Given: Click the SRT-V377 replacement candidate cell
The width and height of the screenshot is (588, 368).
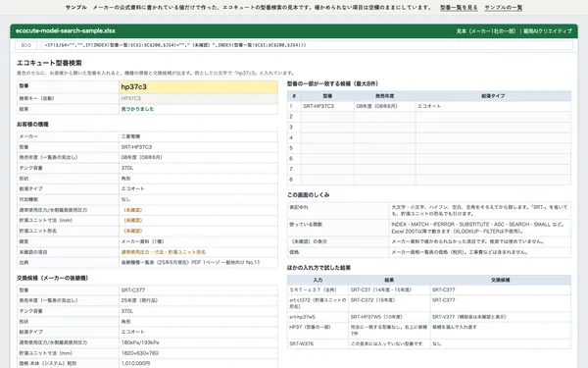Looking at the screenshot, I should click(501, 317).
